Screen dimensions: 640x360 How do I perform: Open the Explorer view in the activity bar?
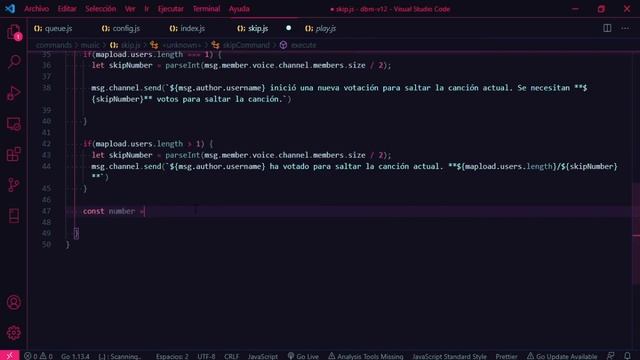point(13,32)
